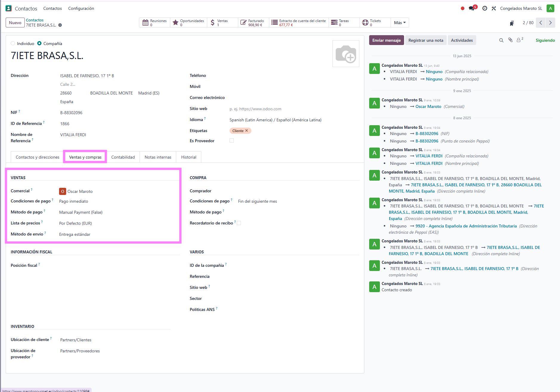The width and height of the screenshot is (560, 392).
Task: Select the Individuo radio button
Action: coord(13,44)
